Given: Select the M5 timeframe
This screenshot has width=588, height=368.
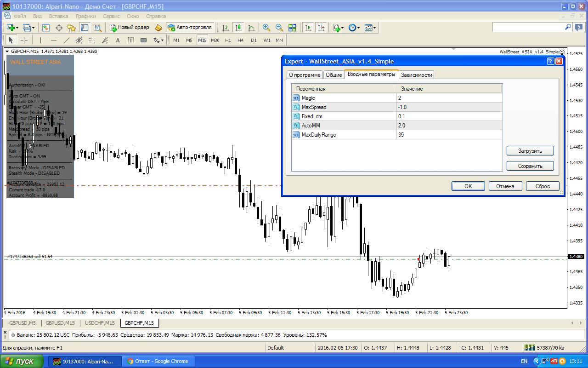Looking at the screenshot, I should pos(189,40).
